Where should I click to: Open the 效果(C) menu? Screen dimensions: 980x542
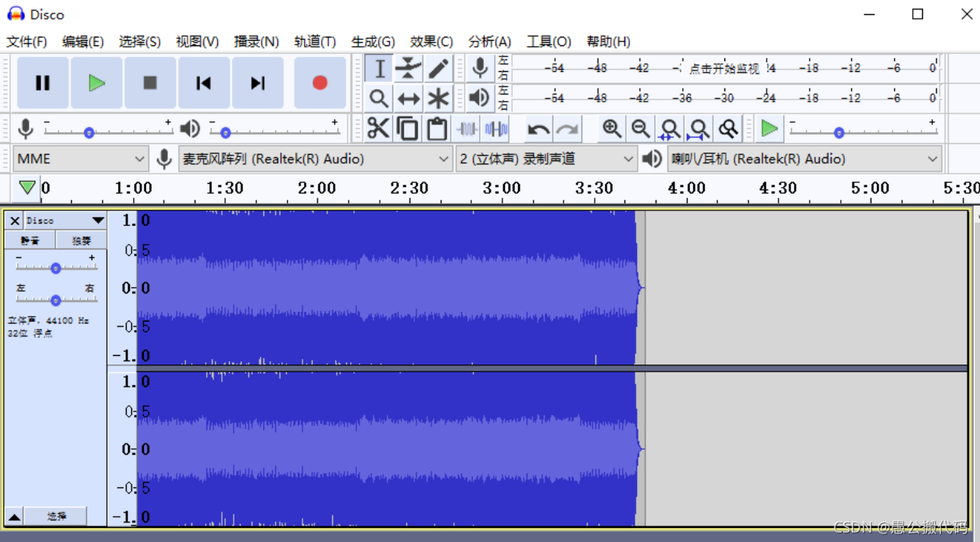[x=431, y=41]
